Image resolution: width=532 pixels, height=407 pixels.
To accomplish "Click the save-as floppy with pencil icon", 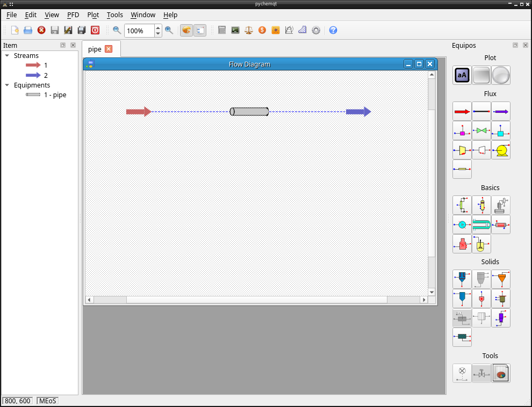I will [x=68, y=30].
